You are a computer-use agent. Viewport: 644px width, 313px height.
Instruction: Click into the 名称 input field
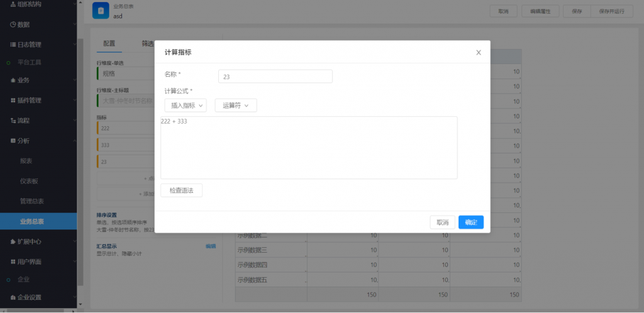click(x=275, y=77)
